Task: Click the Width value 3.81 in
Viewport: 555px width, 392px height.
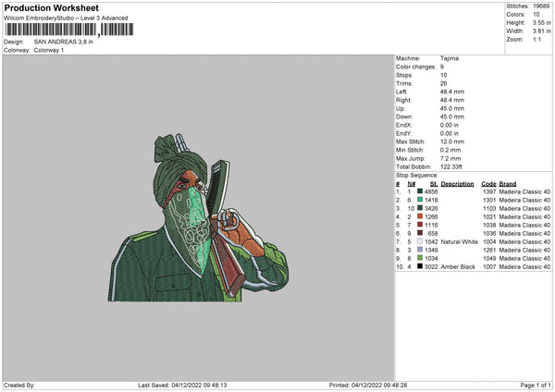Action: point(541,31)
